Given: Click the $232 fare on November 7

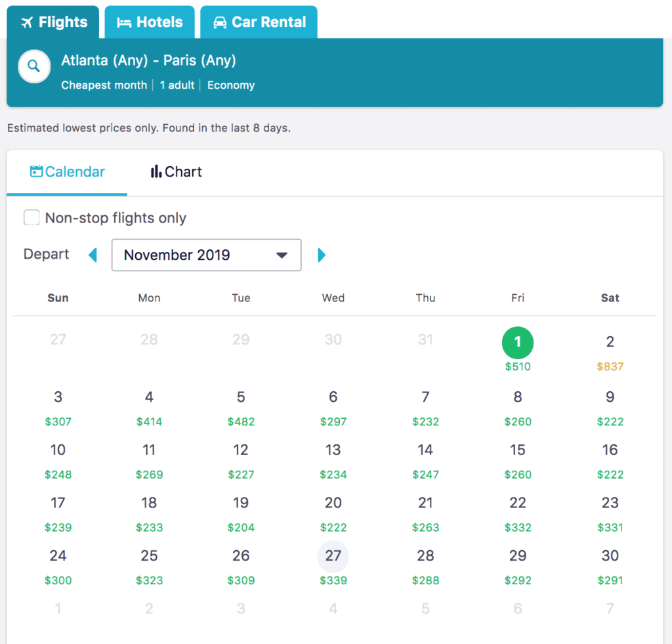Looking at the screenshot, I should click(x=425, y=421).
